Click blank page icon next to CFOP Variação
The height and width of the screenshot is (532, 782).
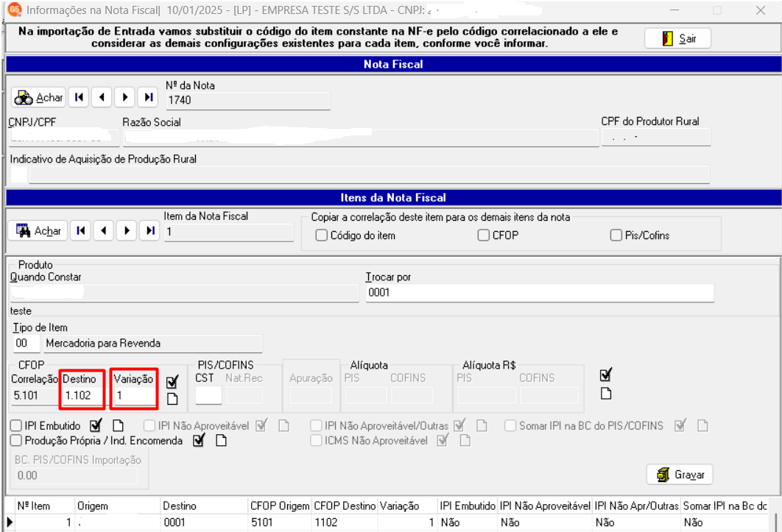172,399
